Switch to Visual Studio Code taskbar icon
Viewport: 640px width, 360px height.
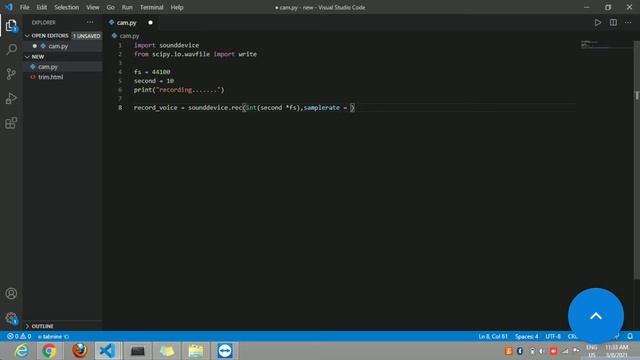(107, 351)
